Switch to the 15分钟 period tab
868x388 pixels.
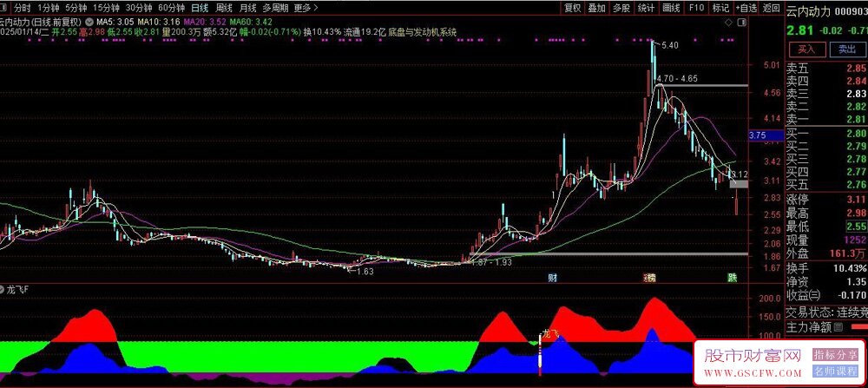[x=106, y=8]
